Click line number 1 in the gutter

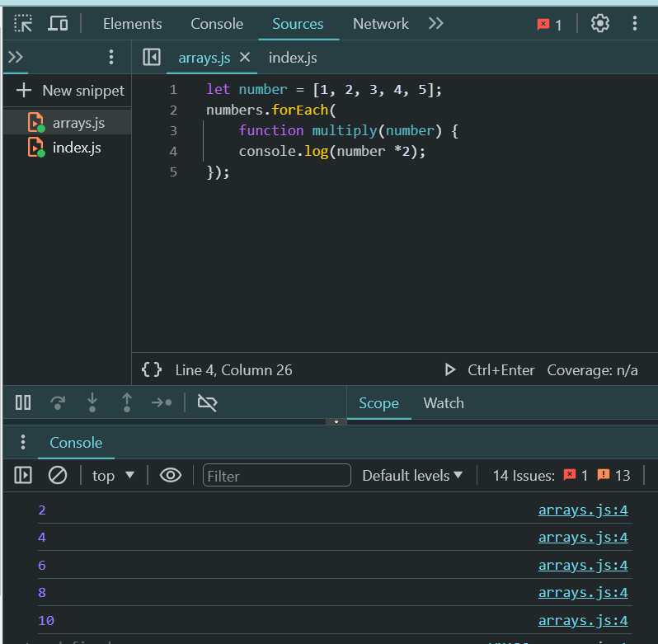173,90
